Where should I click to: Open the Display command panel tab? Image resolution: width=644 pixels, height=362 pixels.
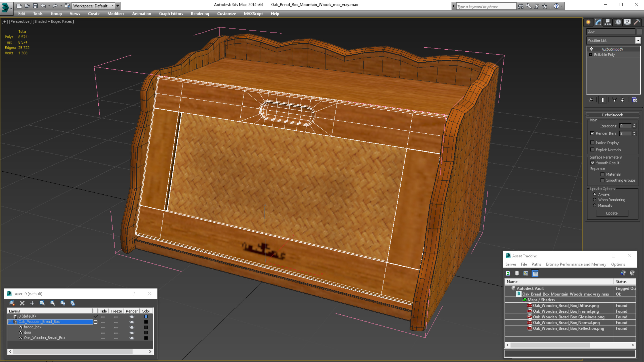(627, 22)
